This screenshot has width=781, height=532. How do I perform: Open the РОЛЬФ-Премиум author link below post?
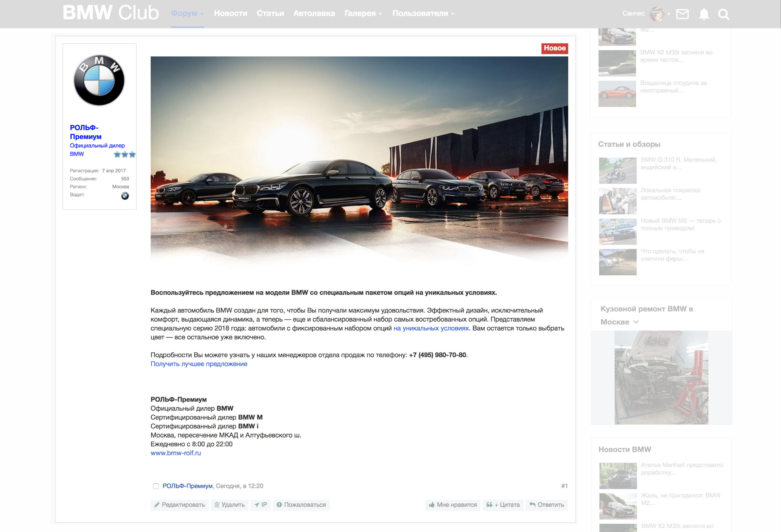(x=188, y=486)
